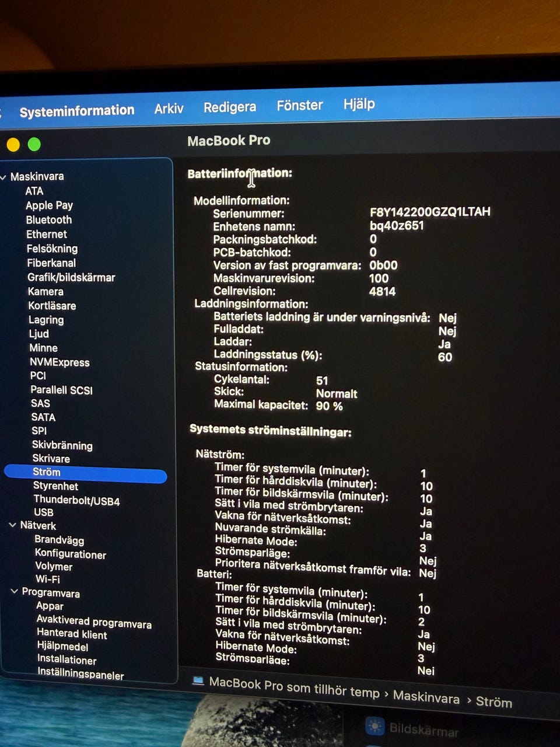Click Maximal kapacitet value 90 %
Screen dimensions: 560x747
pos(329,406)
